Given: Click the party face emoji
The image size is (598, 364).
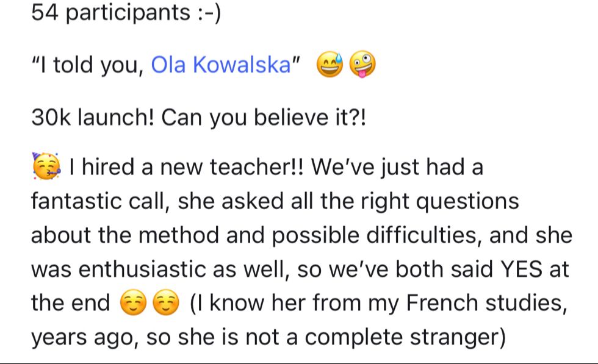Looking at the screenshot, I should point(46,166).
